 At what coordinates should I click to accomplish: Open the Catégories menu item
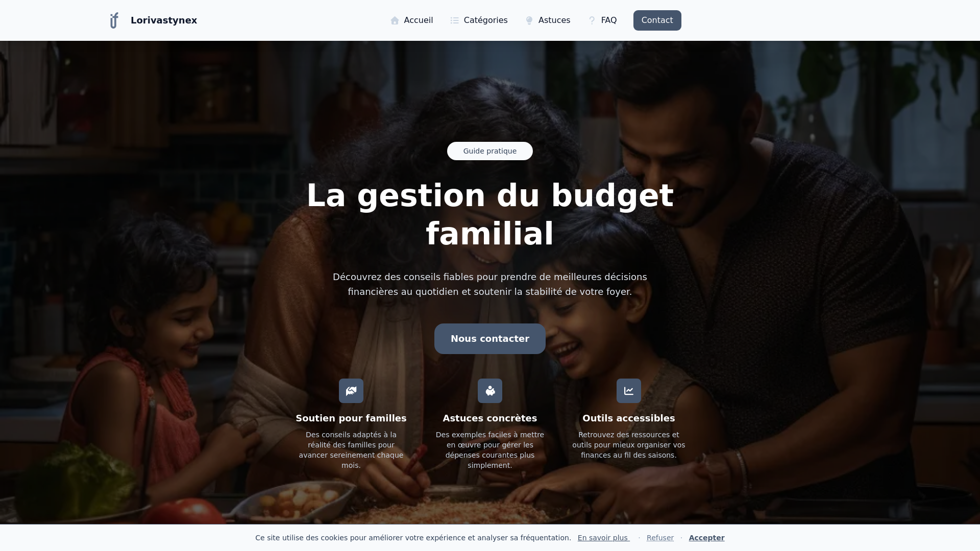click(479, 20)
